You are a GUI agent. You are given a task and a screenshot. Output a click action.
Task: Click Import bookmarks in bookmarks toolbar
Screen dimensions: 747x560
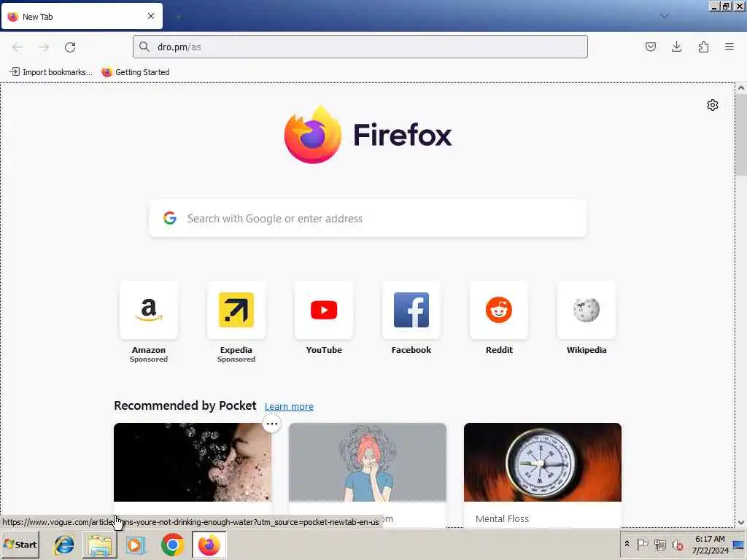[x=51, y=72]
